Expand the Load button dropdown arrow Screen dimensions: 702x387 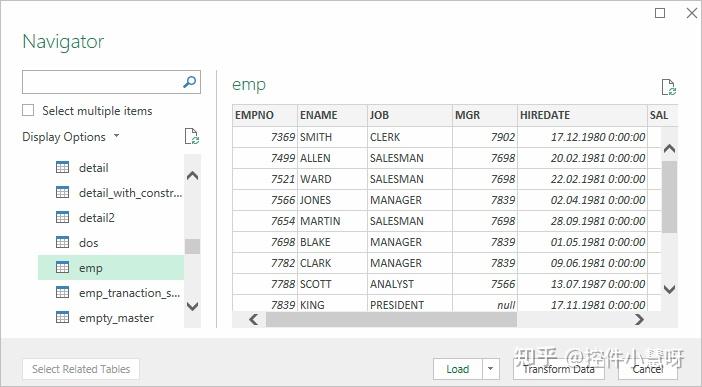490,369
